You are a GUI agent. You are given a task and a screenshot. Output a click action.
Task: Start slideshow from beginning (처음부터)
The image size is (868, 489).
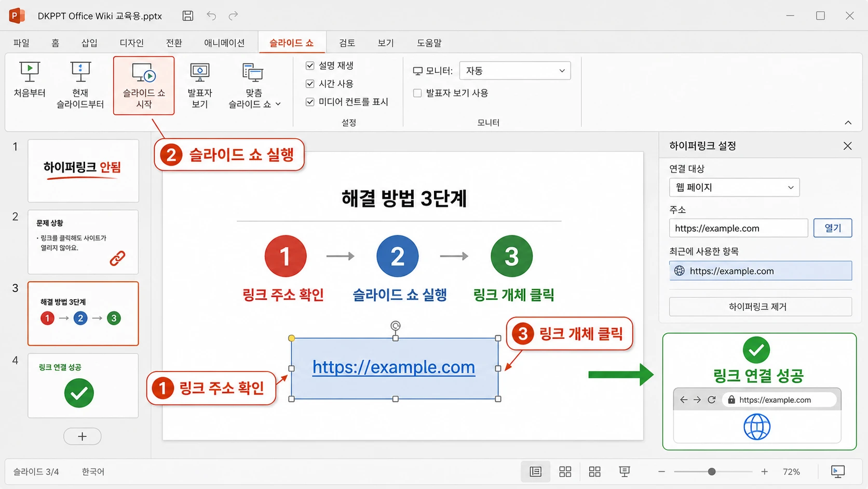click(30, 80)
